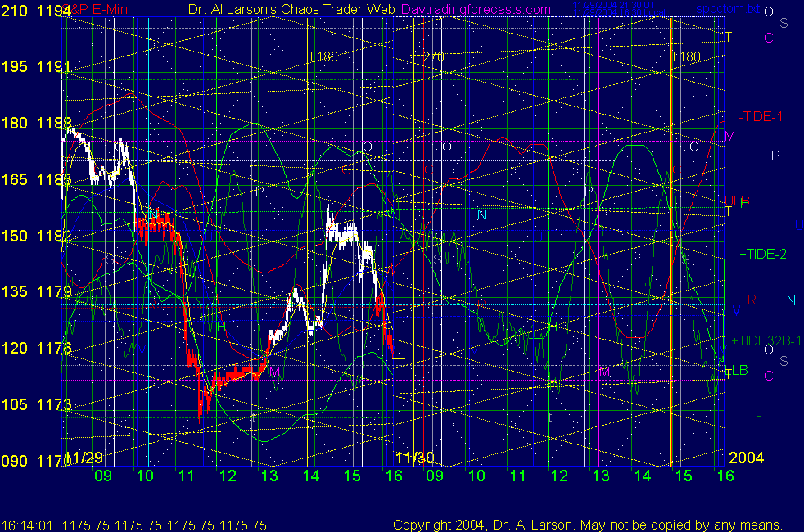Click the 16:14:01 time in status line

click(x=27, y=525)
